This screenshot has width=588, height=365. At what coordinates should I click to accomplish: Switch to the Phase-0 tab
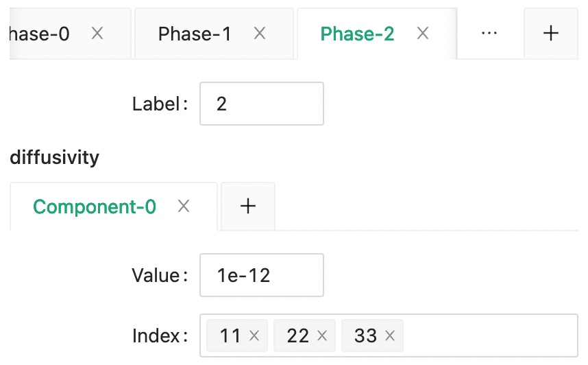(x=41, y=34)
